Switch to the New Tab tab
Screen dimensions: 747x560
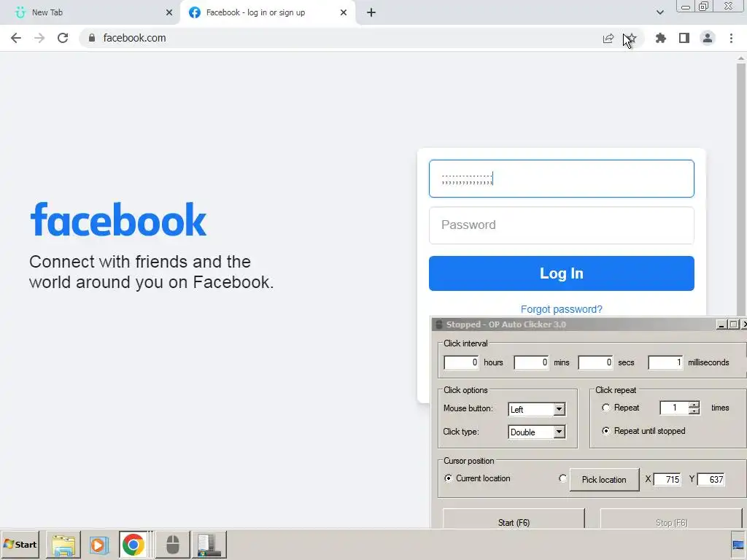90,12
